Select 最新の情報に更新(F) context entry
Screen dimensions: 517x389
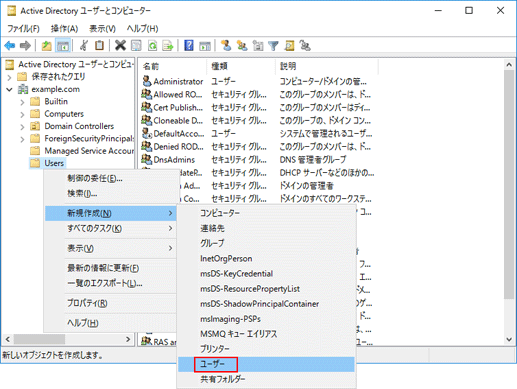pos(110,268)
